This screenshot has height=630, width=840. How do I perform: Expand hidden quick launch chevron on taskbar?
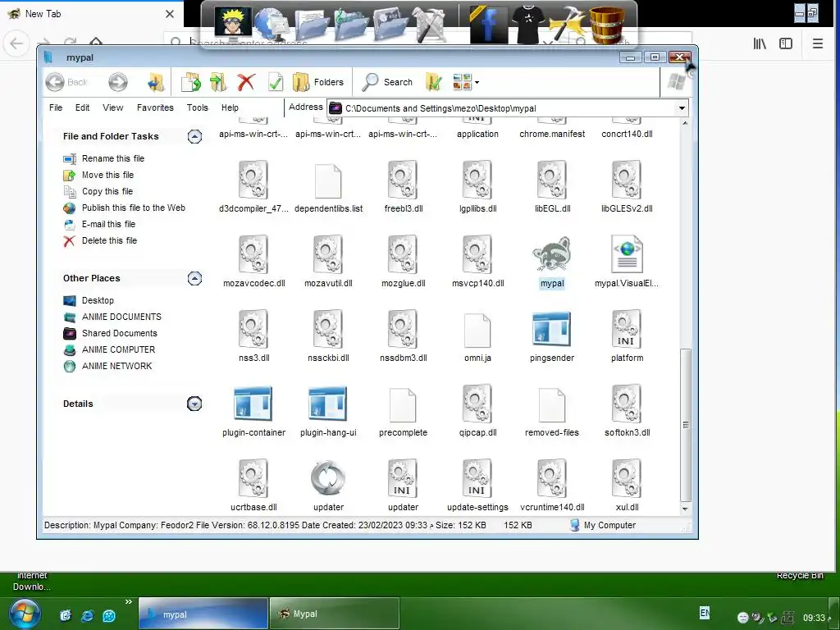[x=129, y=602]
